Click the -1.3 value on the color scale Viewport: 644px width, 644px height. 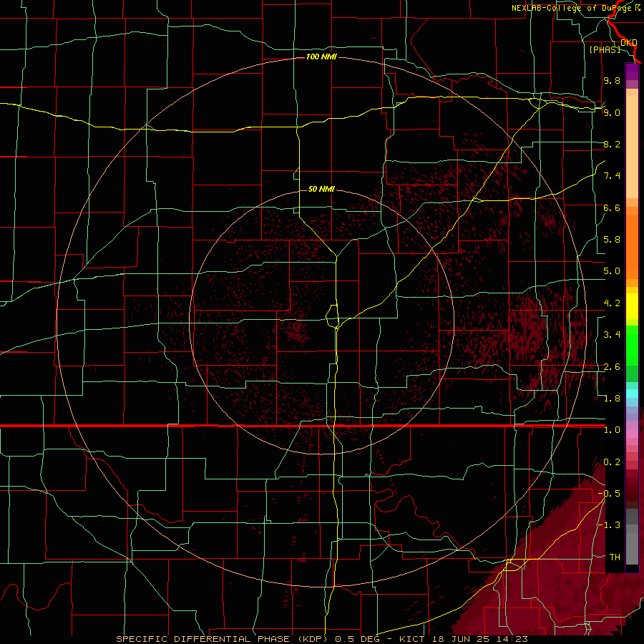point(609,525)
